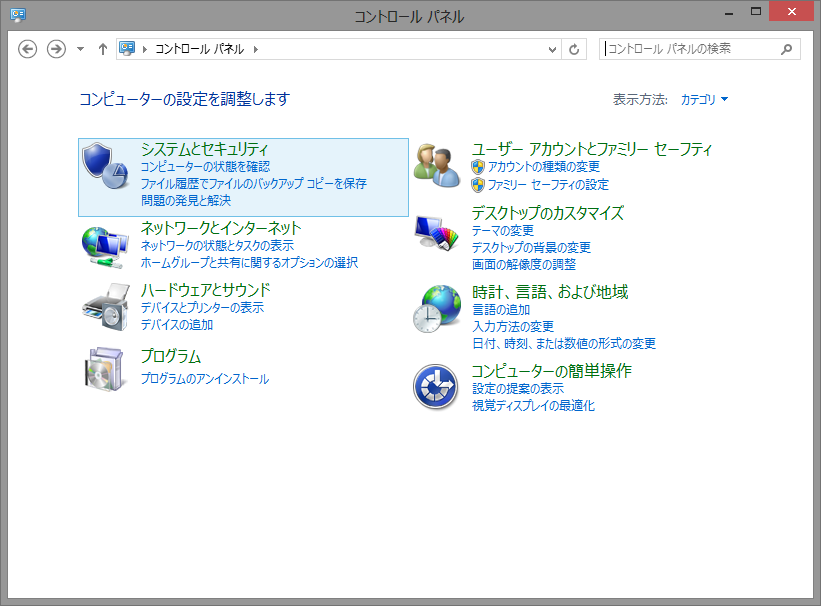Open 日付、時刻、または数値の形式の変更 link
Viewport: 821px width, 606px height.
563,344
